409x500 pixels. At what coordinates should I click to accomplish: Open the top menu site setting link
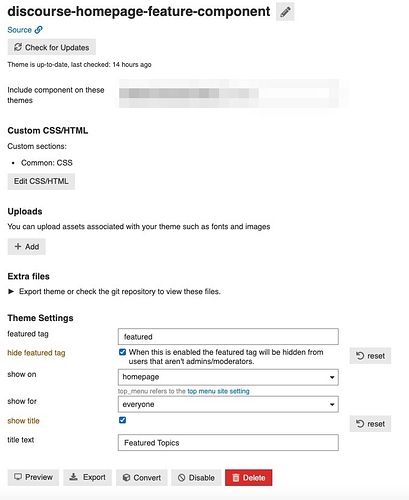218,391
